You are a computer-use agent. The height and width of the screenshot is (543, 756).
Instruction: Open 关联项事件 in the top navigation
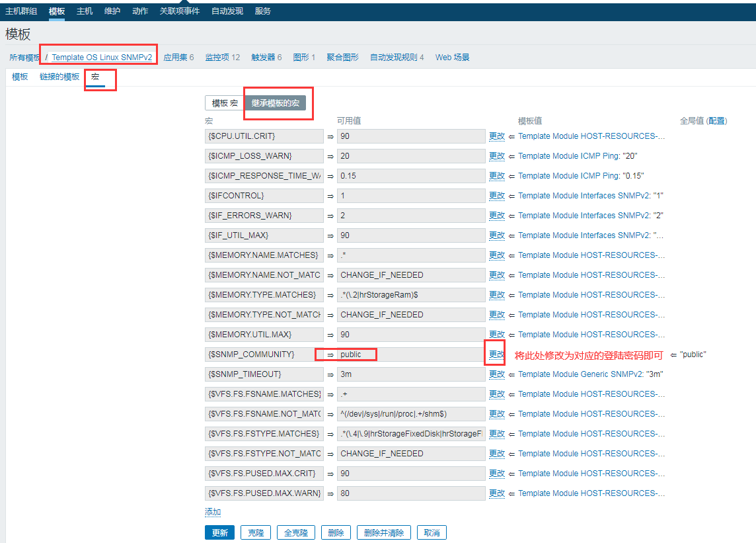coord(179,11)
